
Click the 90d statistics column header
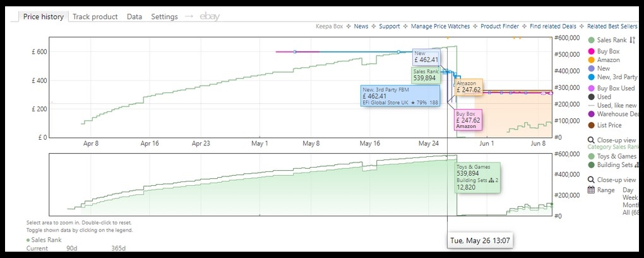tap(71, 249)
